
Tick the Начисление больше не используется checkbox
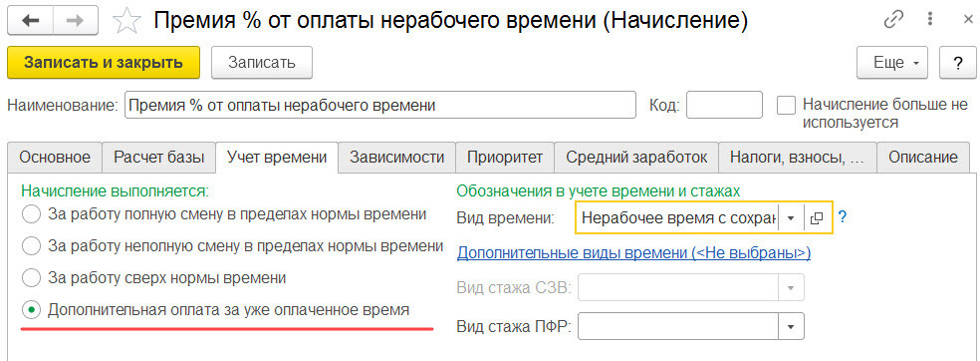785,105
